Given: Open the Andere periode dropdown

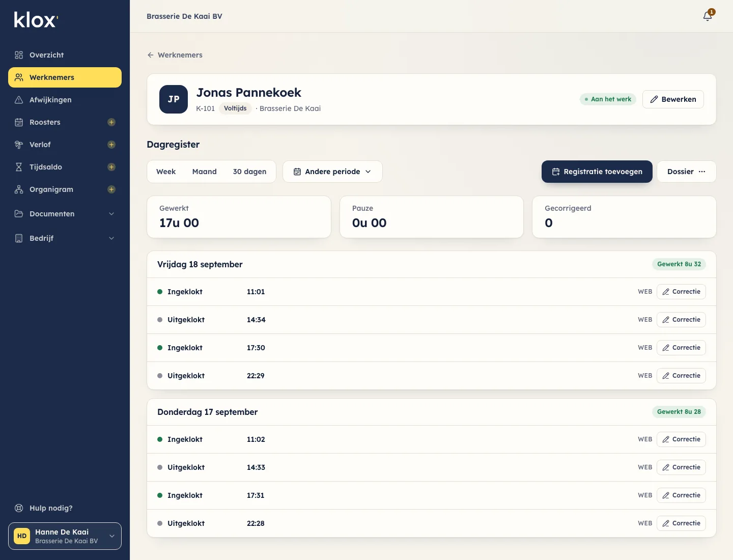Looking at the screenshot, I should 332,172.
